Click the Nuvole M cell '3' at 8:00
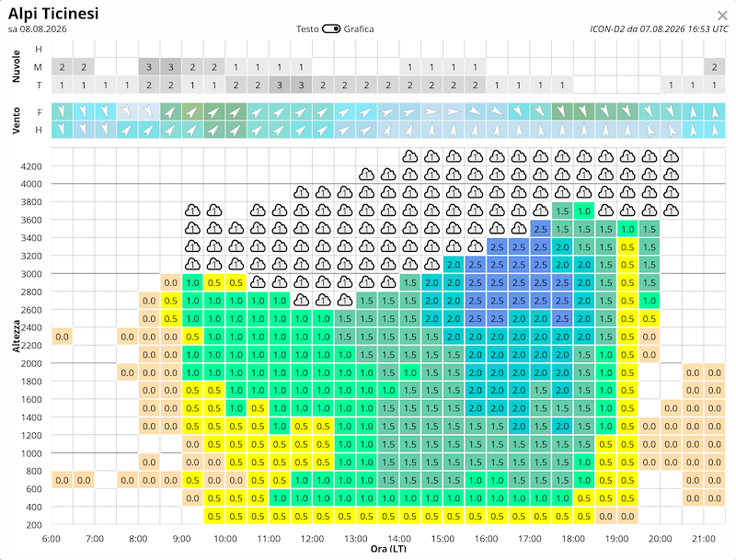The image size is (736, 560). [149, 67]
